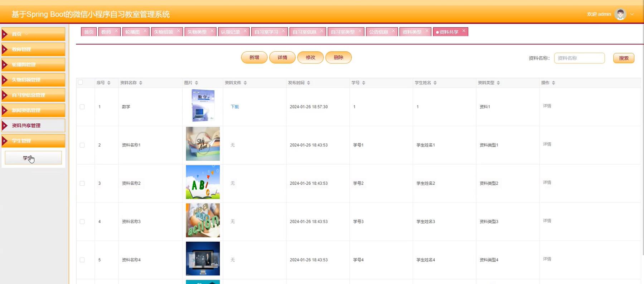Click the 搜索 button
The height and width of the screenshot is (284, 644).
pos(624,58)
